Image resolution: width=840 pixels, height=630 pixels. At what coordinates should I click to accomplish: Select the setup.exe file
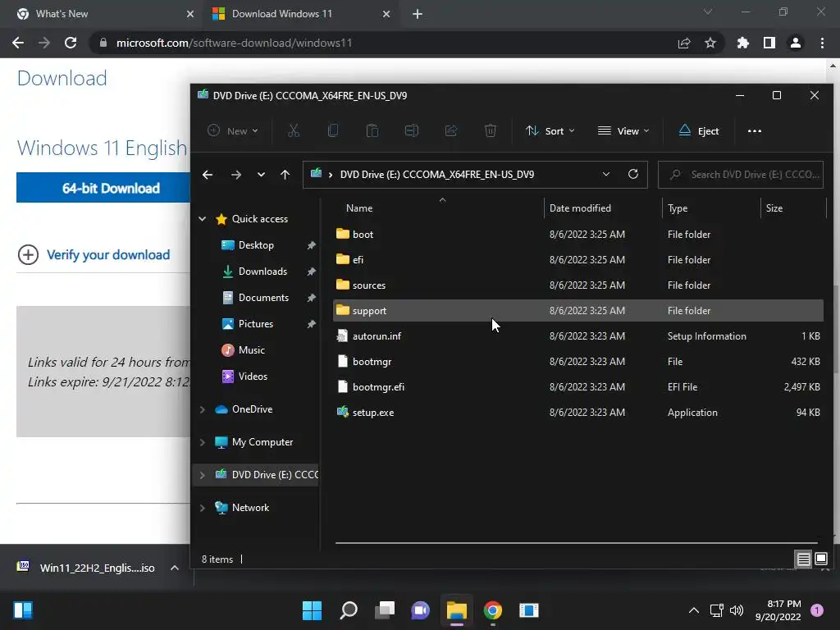point(578,413)
